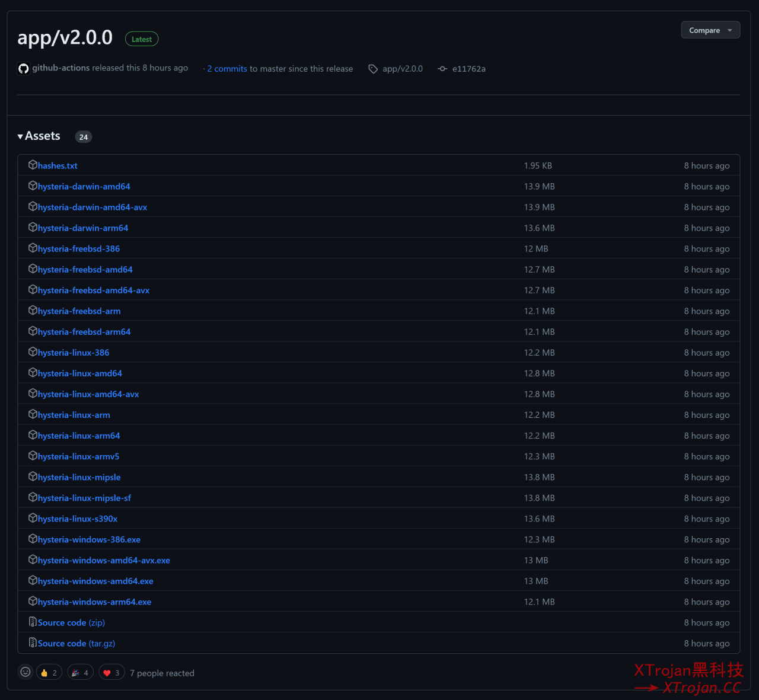
Task: Click the commit icon beside e11762a
Action: (442, 69)
